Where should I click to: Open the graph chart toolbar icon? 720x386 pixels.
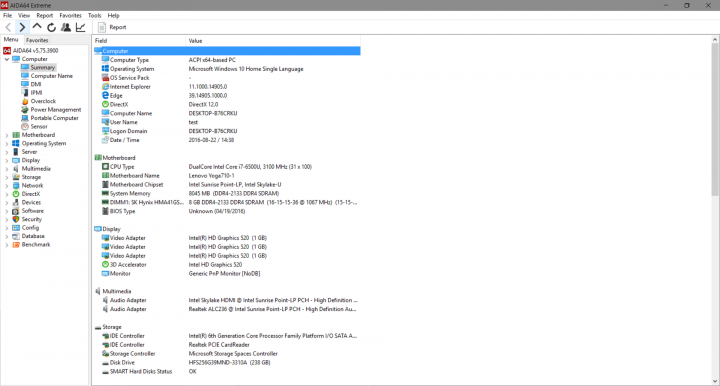tap(80, 27)
